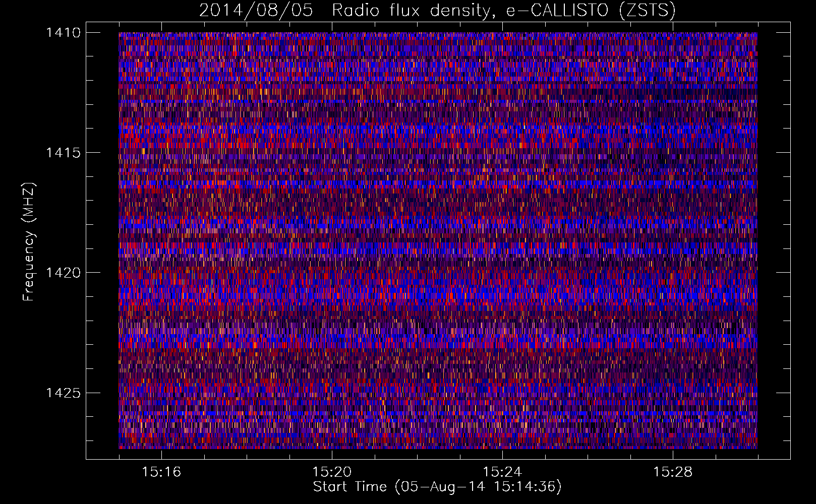
Task: Click the 15:24 time tick label
Action: click(502, 472)
